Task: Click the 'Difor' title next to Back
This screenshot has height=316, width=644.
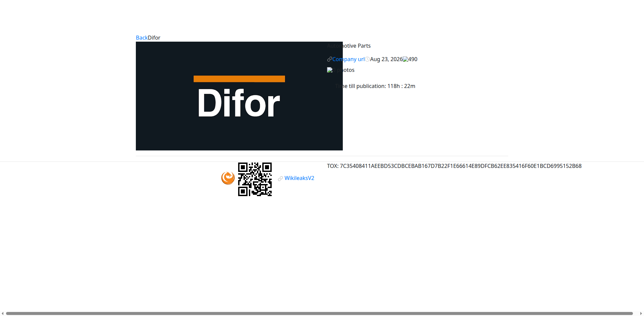Action: point(154,38)
